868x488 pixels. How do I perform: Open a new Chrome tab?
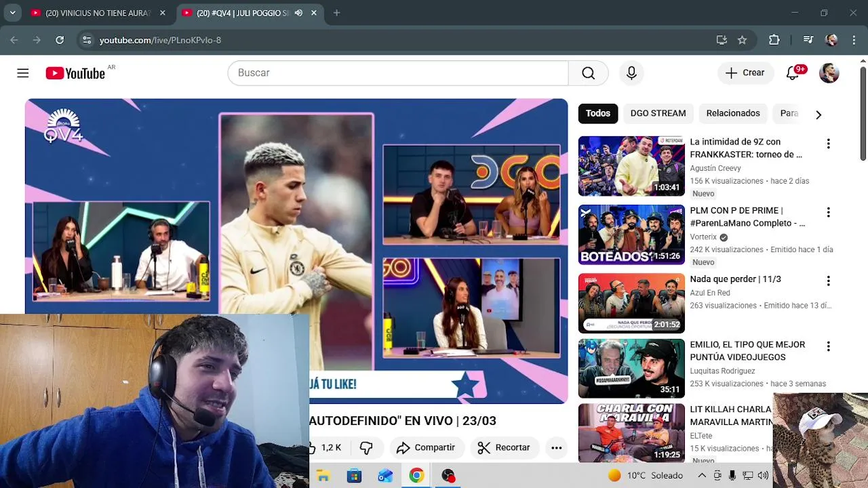tap(336, 13)
